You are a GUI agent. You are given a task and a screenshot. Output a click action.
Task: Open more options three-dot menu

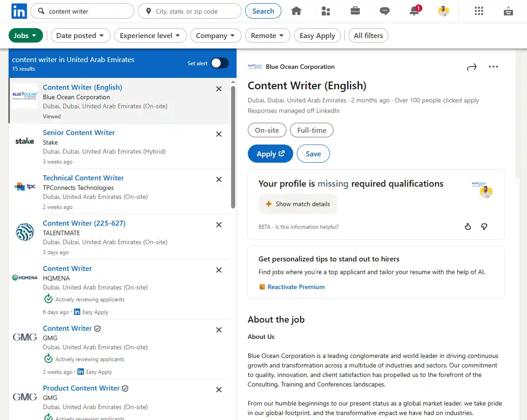pyautogui.click(x=493, y=67)
